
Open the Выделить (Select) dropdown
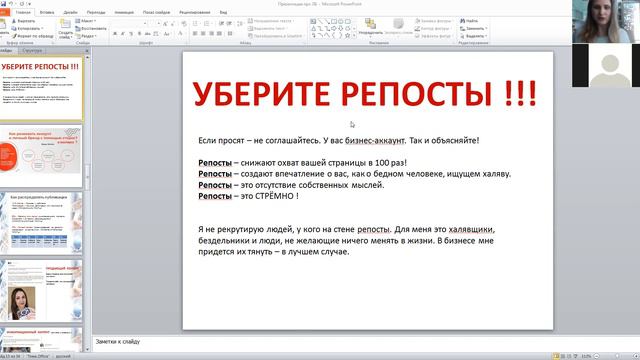point(473,36)
